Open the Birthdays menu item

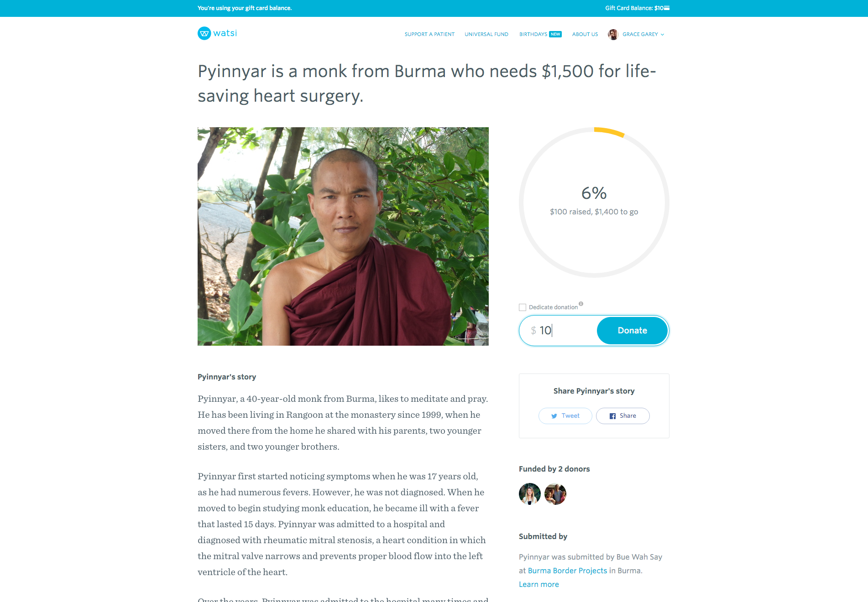coord(533,35)
